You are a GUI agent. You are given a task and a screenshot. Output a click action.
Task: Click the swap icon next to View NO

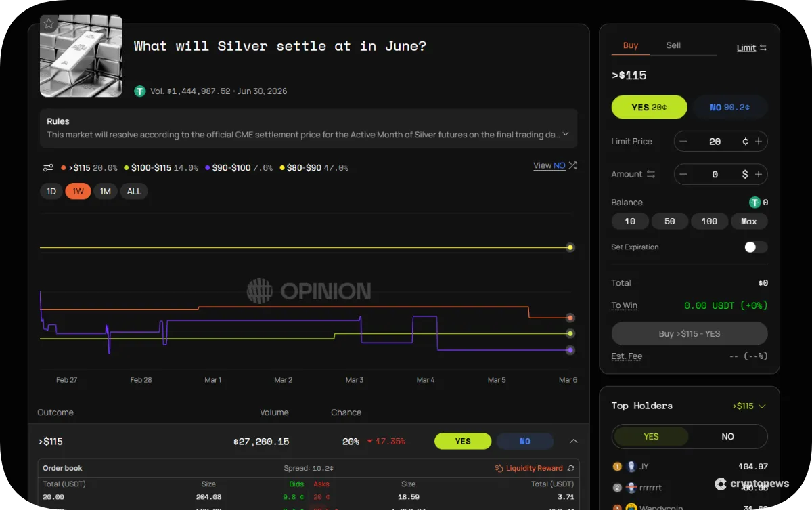572,165
